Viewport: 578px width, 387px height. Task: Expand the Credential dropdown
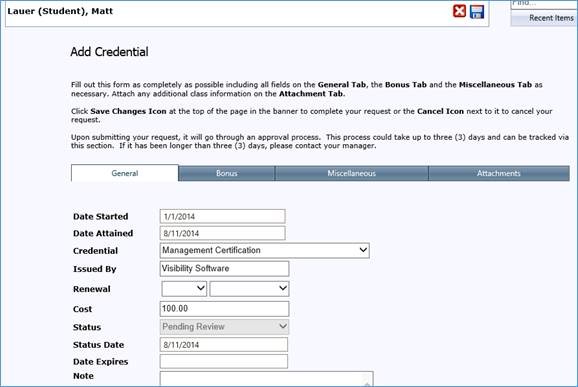point(265,250)
